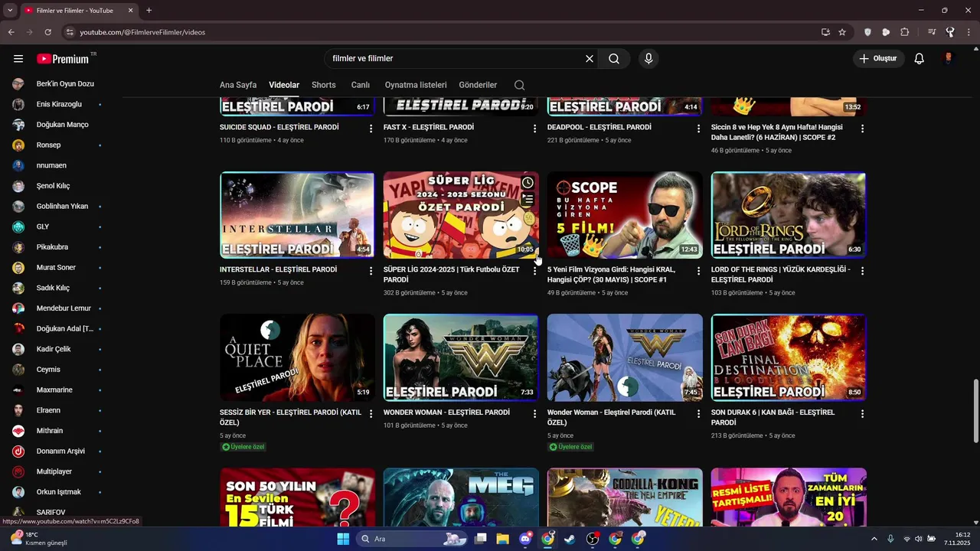The height and width of the screenshot is (551, 980).
Task: Open options for FAST X video
Action: [534, 129]
